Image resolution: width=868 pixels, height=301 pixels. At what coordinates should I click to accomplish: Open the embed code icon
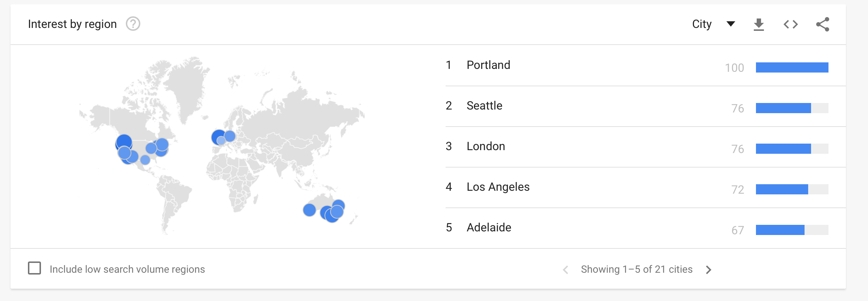[790, 24]
